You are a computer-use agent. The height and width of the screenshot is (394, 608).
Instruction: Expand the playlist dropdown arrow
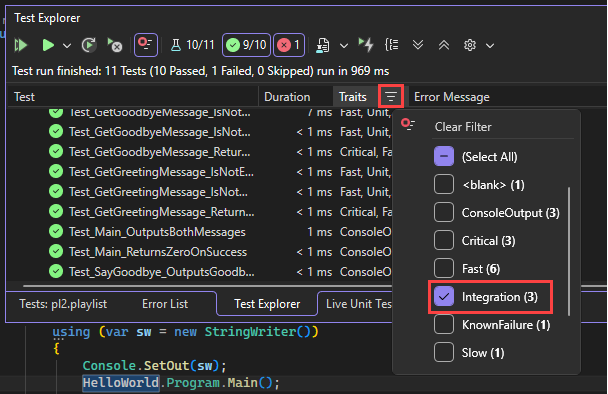point(344,46)
